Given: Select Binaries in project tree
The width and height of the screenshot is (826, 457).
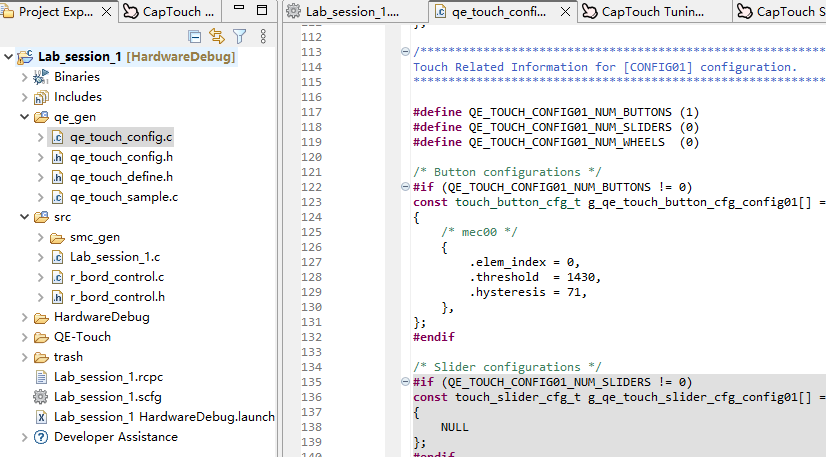Looking at the screenshot, I should [x=77, y=77].
